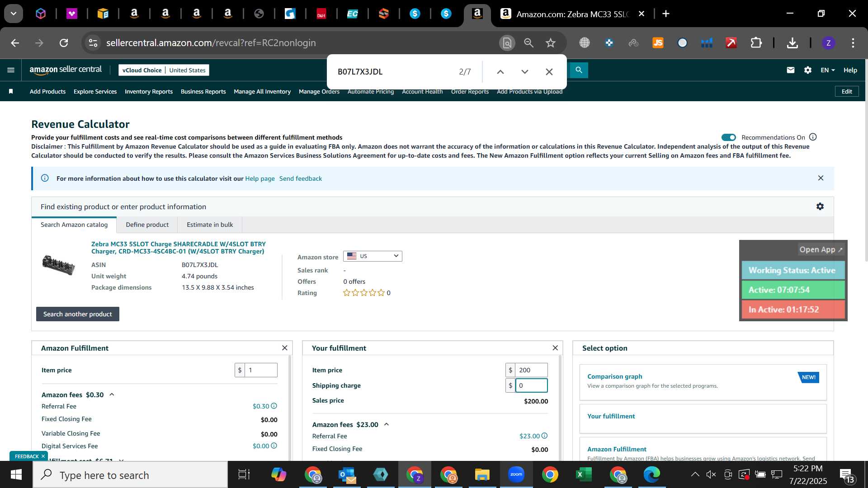Click the Edit button in nav bar
The height and width of the screenshot is (488, 868).
pyautogui.click(x=847, y=91)
